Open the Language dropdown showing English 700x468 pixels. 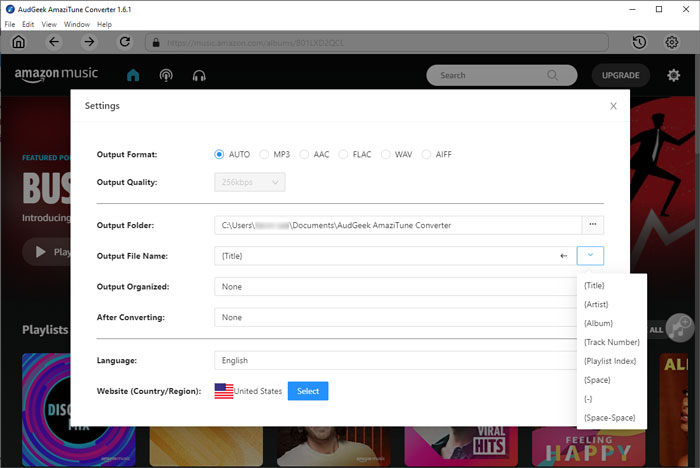(x=396, y=360)
